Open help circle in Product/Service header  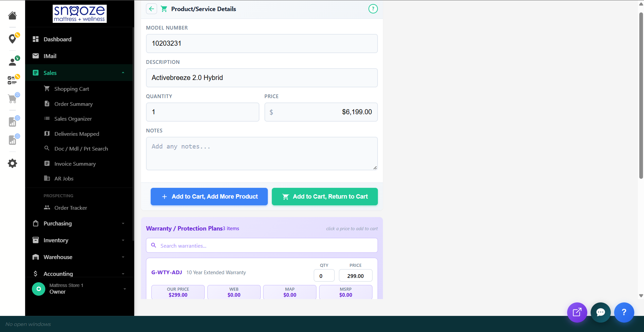click(373, 9)
